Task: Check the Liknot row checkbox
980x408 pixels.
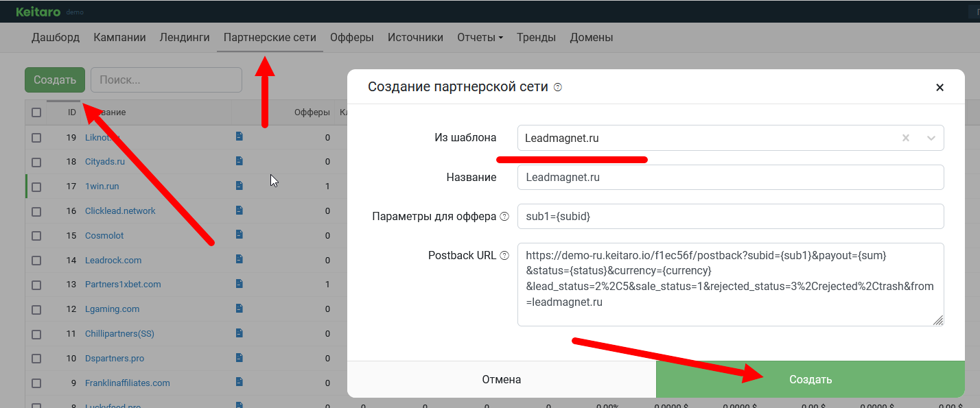Action: pyautogui.click(x=36, y=138)
